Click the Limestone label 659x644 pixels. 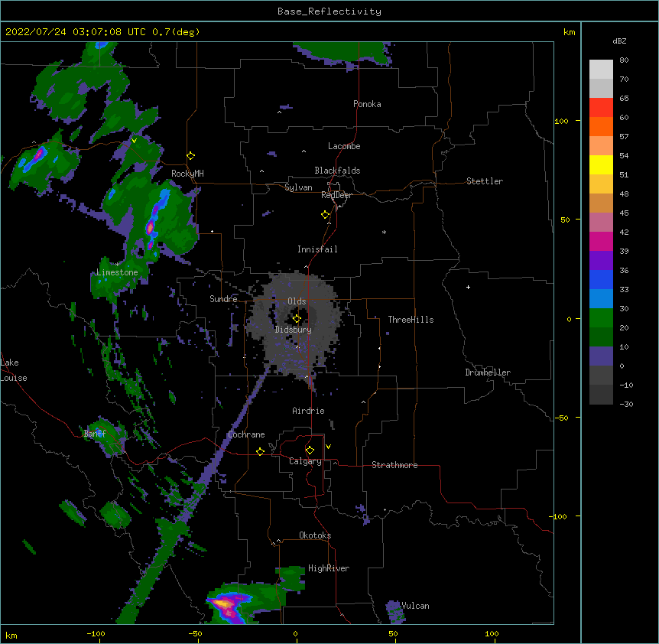coord(117,272)
